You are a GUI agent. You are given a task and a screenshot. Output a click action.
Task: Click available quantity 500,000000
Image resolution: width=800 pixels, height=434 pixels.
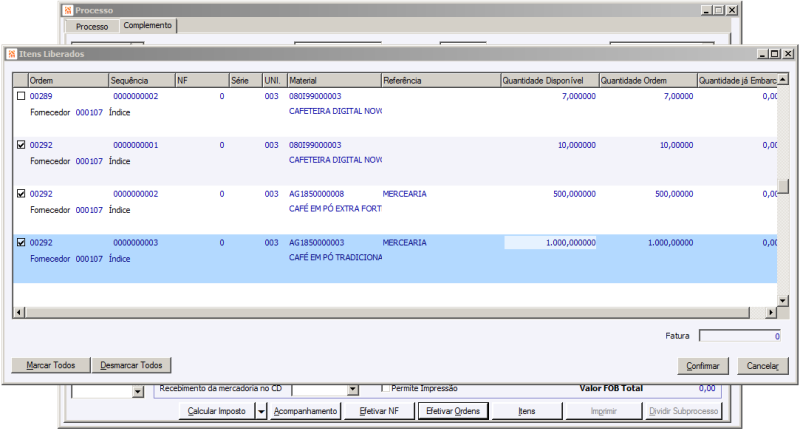pyautogui.click(x=574, y=194)
